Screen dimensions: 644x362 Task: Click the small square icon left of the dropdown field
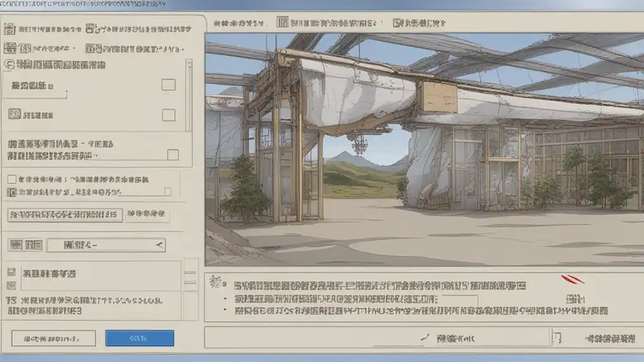tap(11, 244)
